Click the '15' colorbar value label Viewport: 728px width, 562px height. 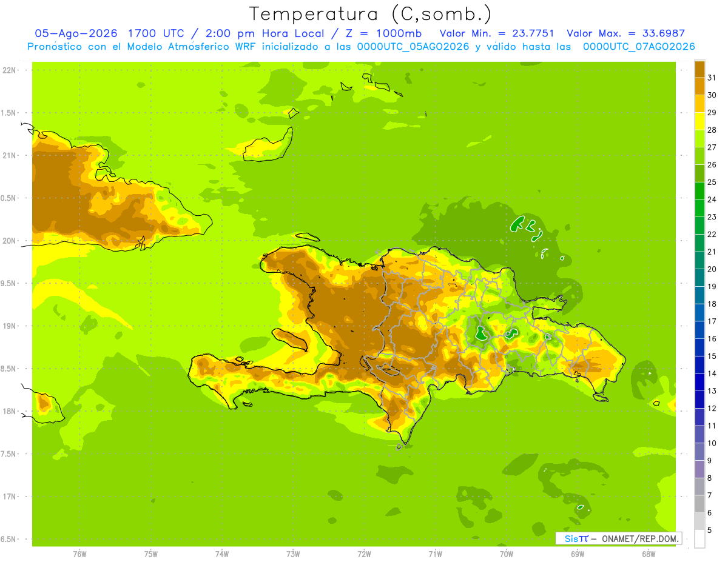point(712,356)
